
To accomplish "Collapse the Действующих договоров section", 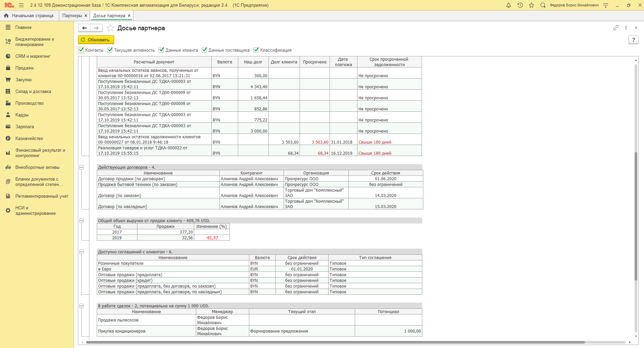I will [81, 167].
